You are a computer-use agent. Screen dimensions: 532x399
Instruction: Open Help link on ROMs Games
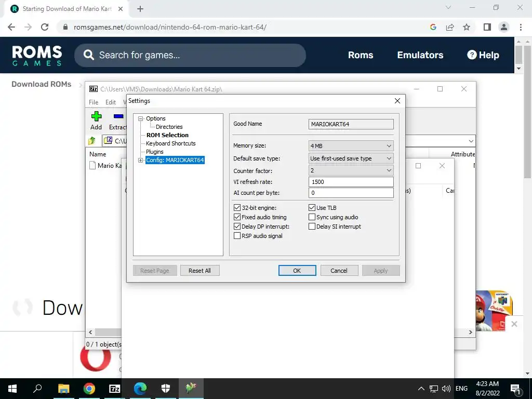click(483, 55)
